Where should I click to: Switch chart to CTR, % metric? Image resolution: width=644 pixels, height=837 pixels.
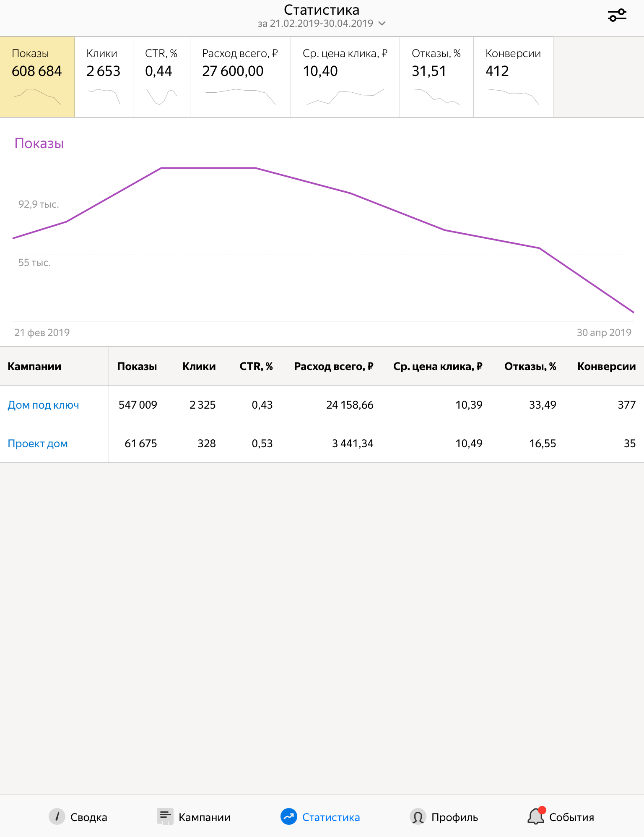click(161, 77)
